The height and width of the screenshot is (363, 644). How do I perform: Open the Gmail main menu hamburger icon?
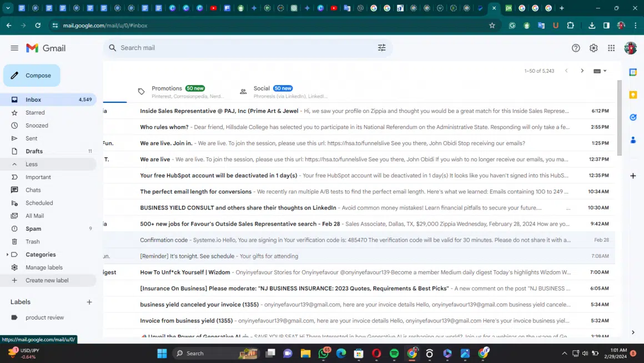tap(14, 48)
